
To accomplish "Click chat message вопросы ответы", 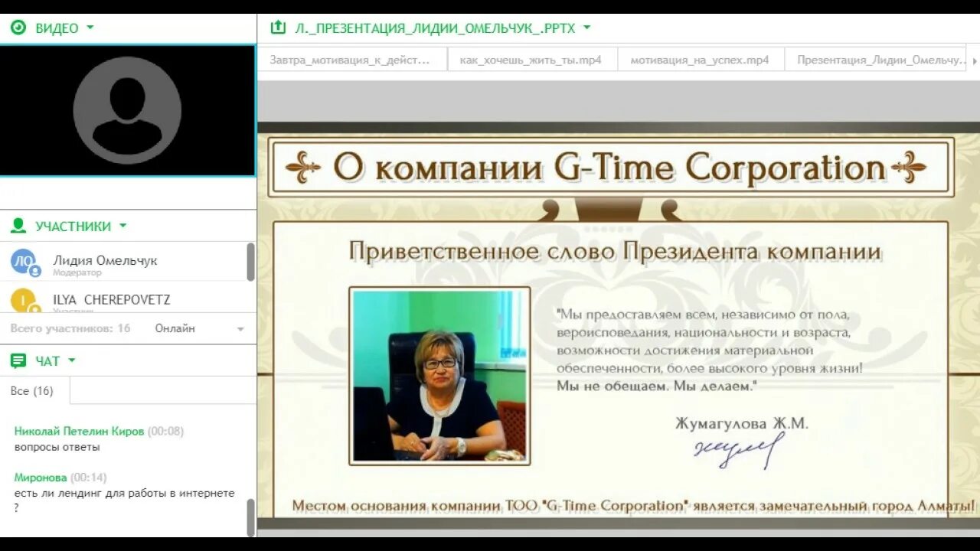I will tap(57, 447).
